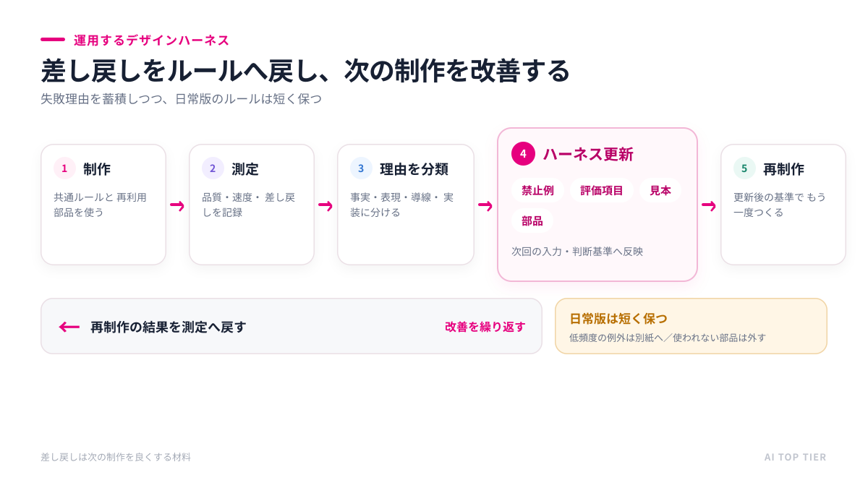The height and width of the screenshot is (488, 868).
Task: Click the 再制作の結果を測定へ戻す text
Action: (169, 327)
